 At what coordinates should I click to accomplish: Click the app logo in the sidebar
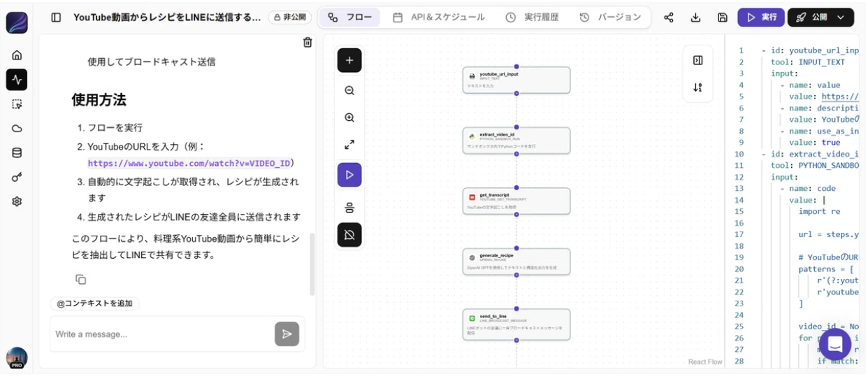pos(17,22)
